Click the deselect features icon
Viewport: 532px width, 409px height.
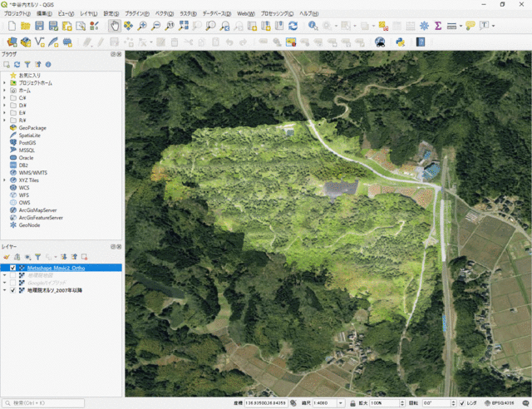click(383, 26)
